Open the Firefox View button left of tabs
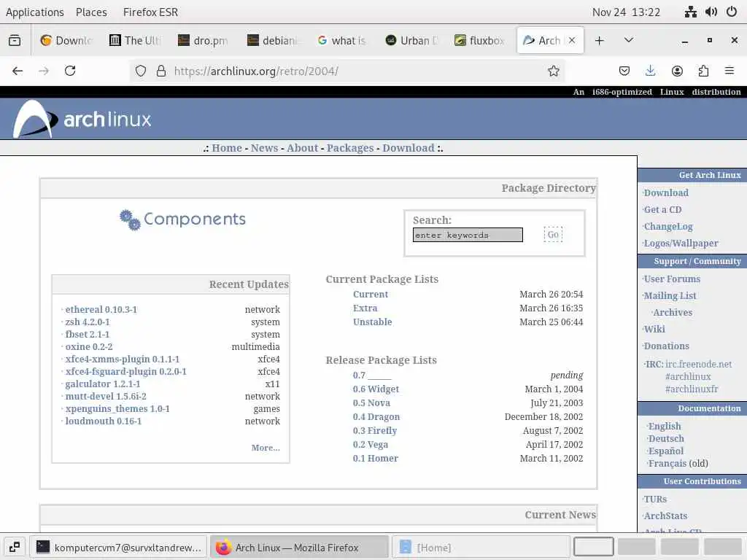The height and width of the screenshot is (560, 747). tap(15, 41)
